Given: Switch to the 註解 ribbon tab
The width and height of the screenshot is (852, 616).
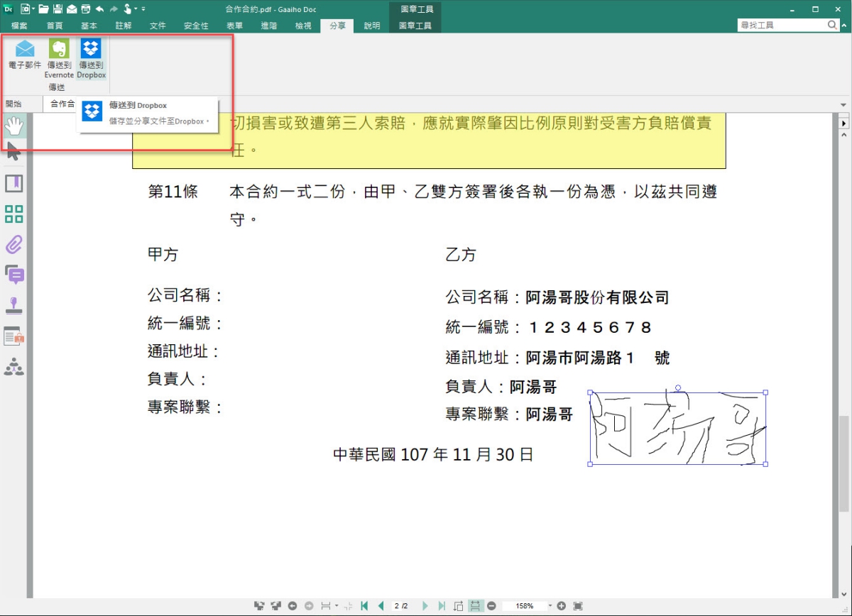Looking at the screenshot, I should click(x=124, y=26).
